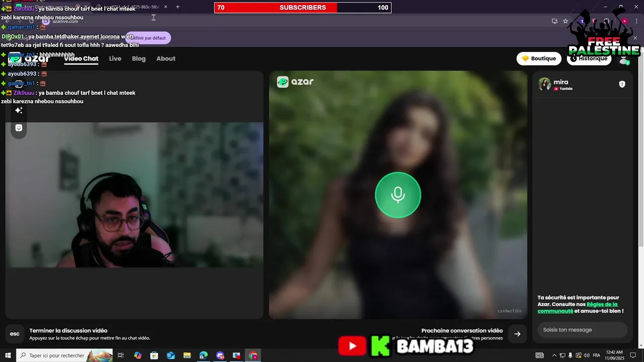
Task: Switch to the Live tab
Action: point(115,58)
